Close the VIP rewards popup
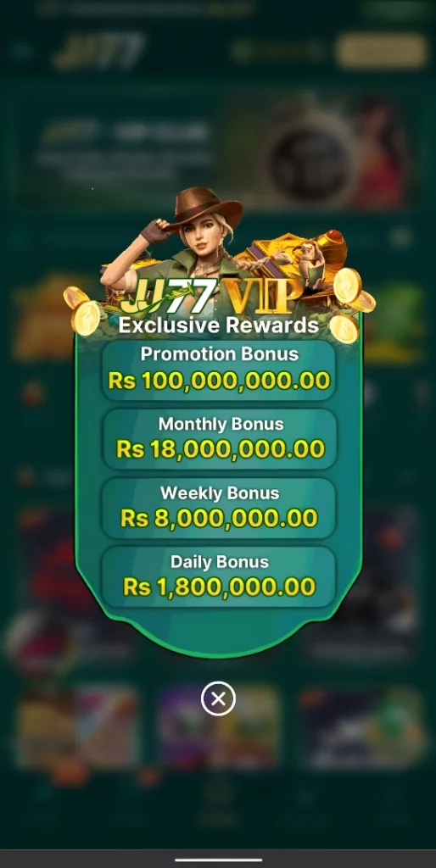Screen dimensions: 436x868 218,698
